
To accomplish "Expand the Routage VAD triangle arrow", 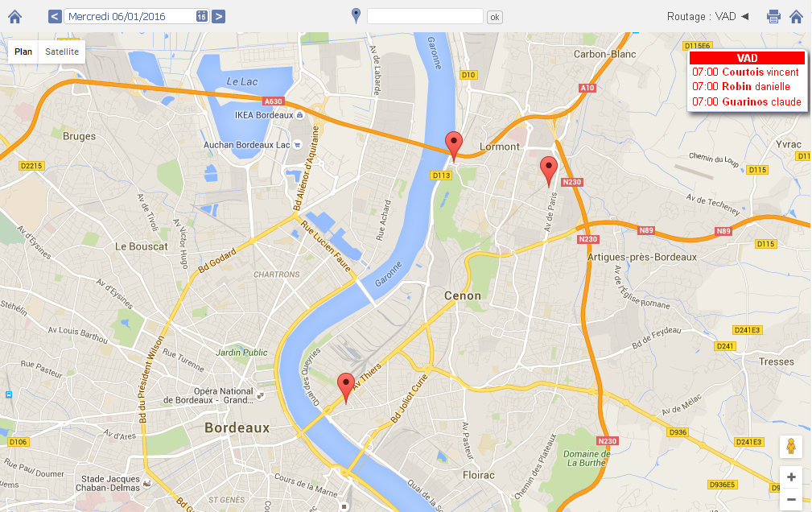I will click(x=744, y=17).
